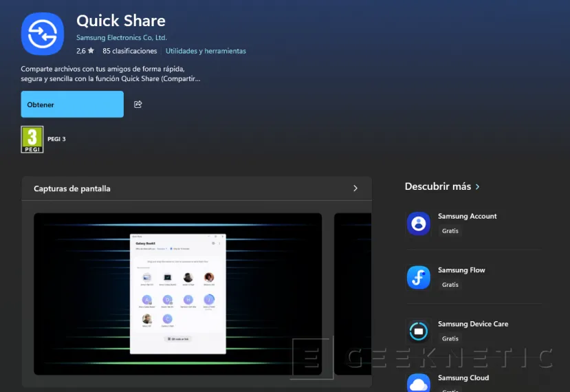Click the PEGI 3 rating badge
Viewport: 570px width, 392px height.
click(32, 140)
